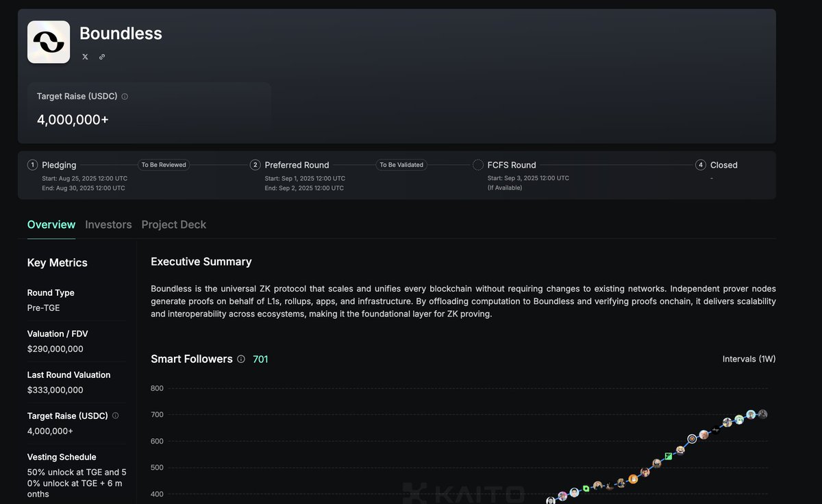This screenshot has height=504, width=822.
Task: Open the Boundless website link icon
Action: point(102,57)
